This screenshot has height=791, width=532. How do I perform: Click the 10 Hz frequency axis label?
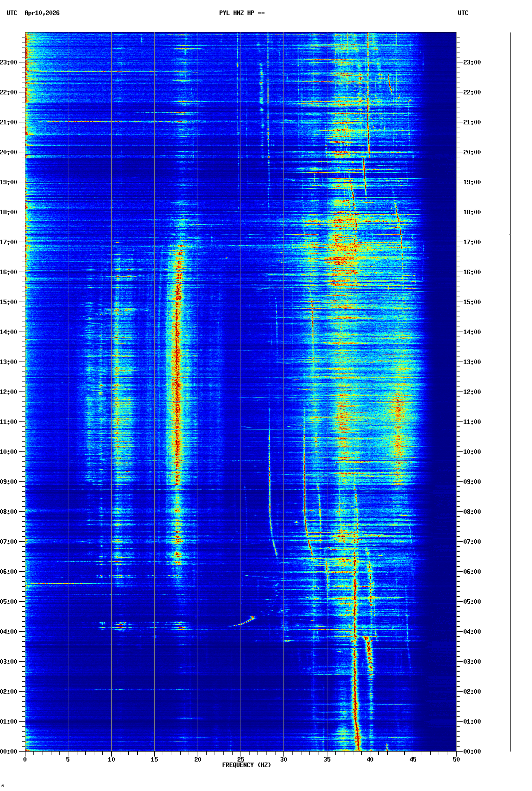pos(111,760)
